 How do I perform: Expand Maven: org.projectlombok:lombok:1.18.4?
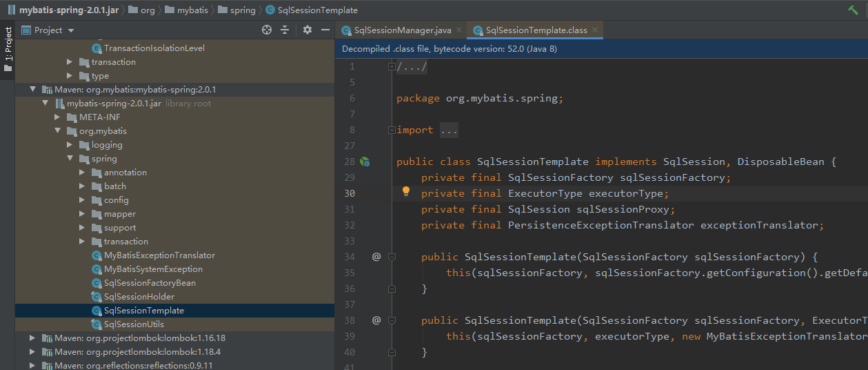pos(32,352)
